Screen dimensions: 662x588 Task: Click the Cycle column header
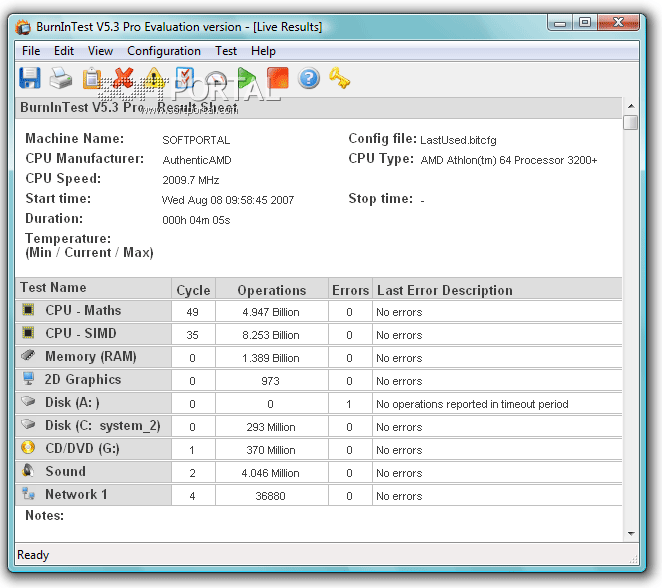[x=193, y=290]
